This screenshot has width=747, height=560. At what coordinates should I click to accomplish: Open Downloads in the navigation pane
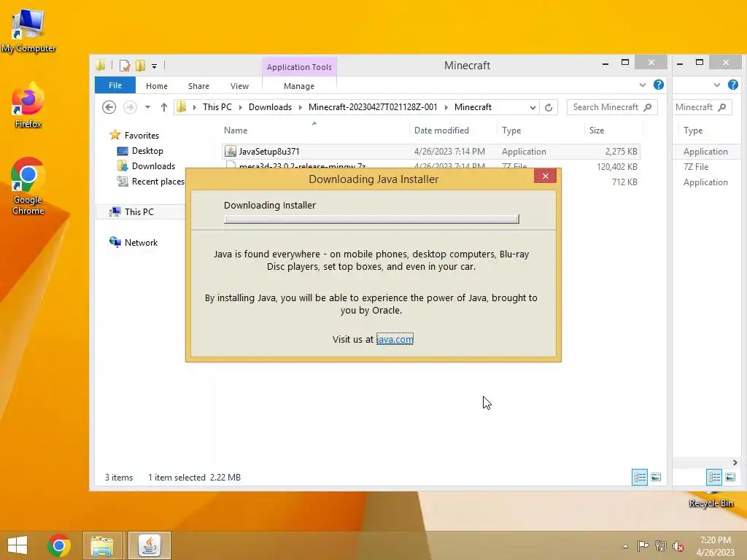pyautogui.click(x=153, y=166)
